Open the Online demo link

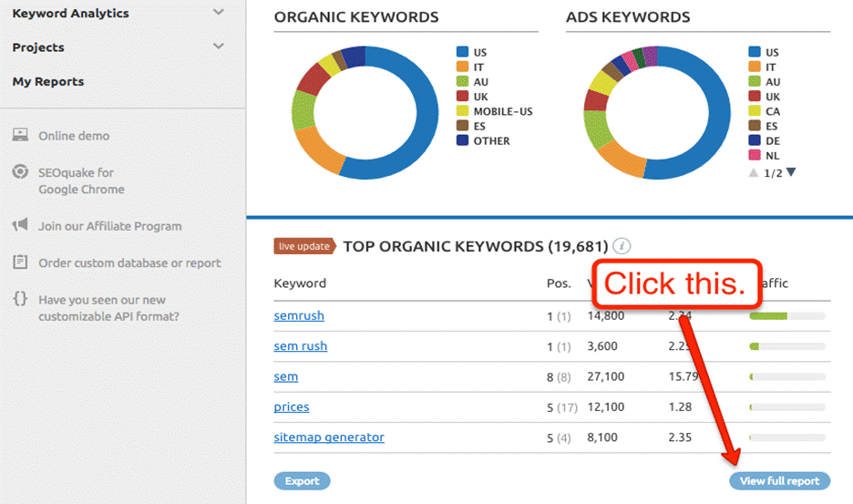pyautogui.click(x=74, y=136)
